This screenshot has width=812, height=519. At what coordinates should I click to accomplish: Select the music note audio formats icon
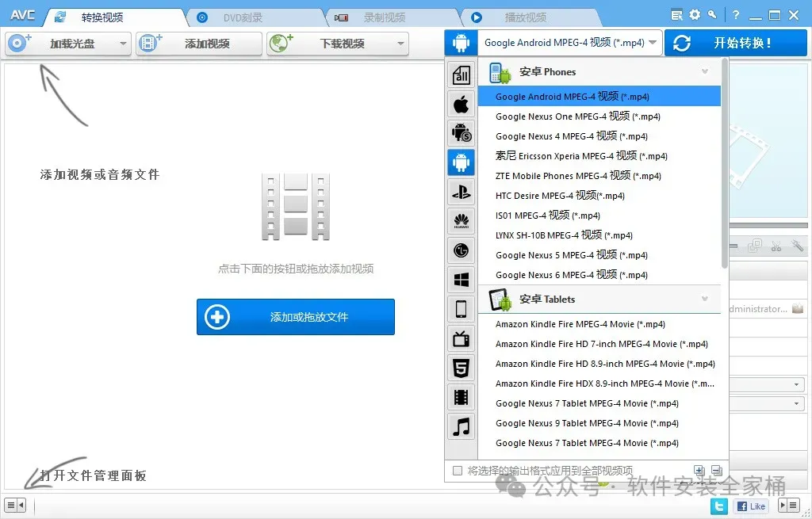461,426
